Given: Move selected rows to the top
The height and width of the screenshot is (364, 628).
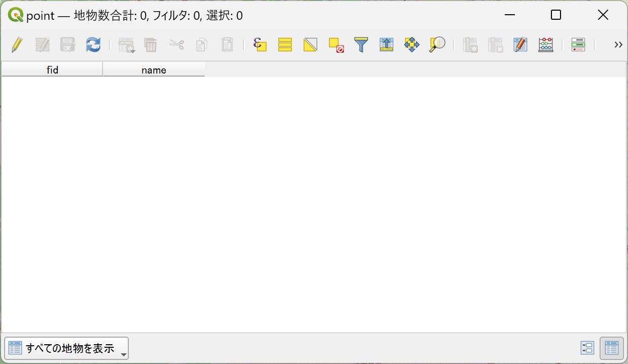Looking at the screenshot, I should coord(386,45).
